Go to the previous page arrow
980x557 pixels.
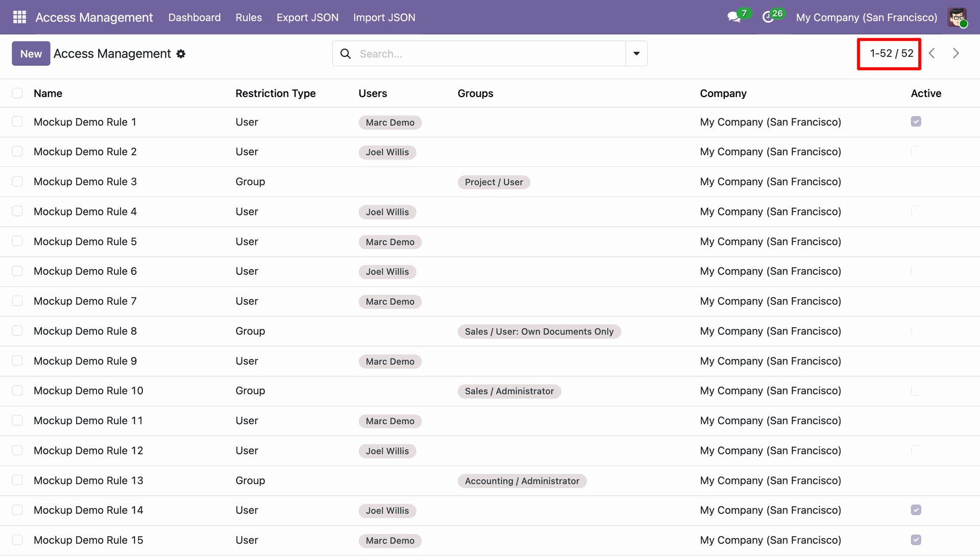coord(932,53)
